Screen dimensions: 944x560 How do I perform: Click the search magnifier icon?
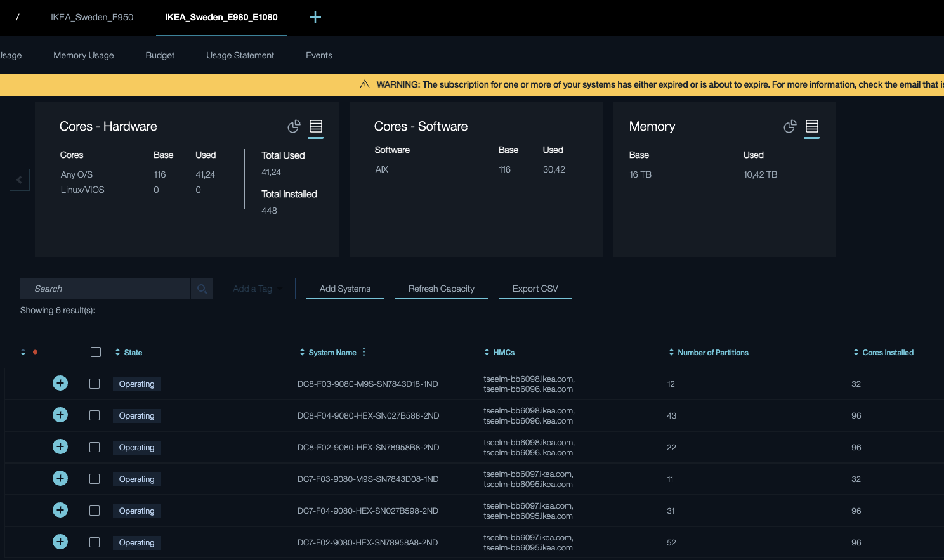click(202, 289)
